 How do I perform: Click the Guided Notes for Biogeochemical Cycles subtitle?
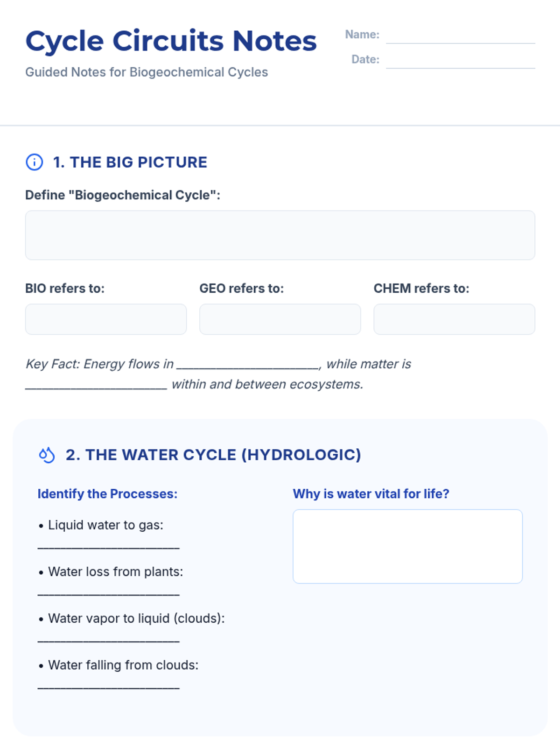(x=147, y=72)
